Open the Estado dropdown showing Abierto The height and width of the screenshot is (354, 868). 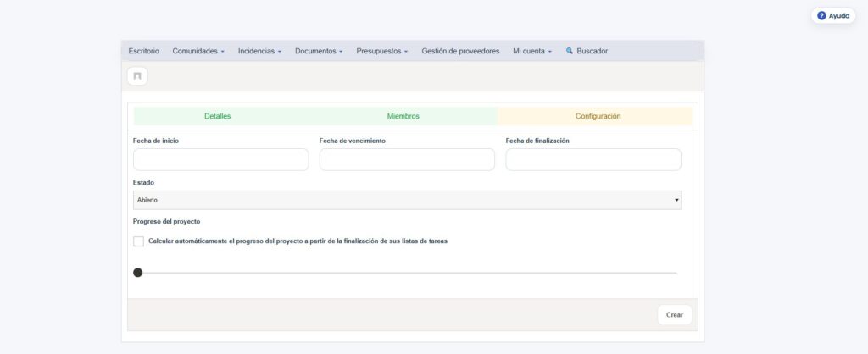coord(408,200)
